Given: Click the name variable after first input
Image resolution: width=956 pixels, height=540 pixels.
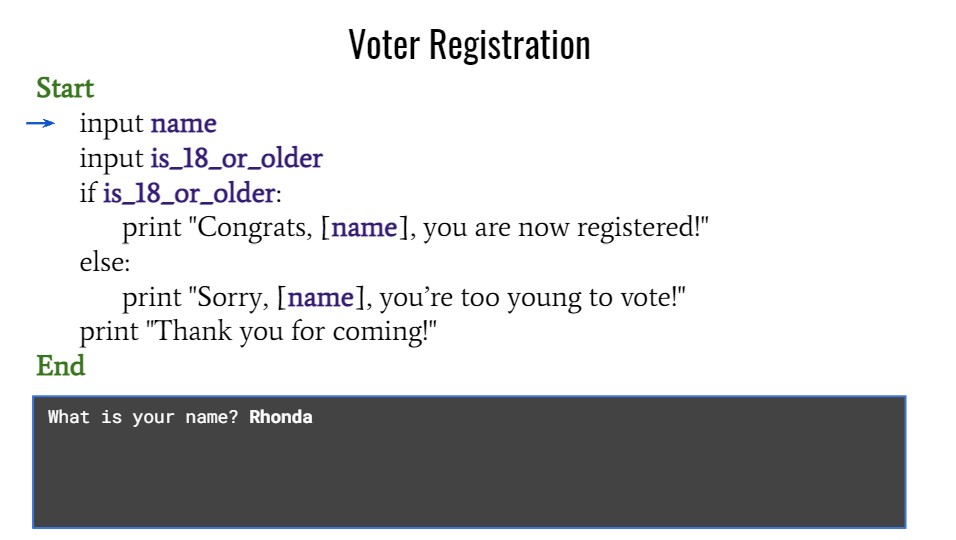Looking at the screenshot, I should 183,125.
